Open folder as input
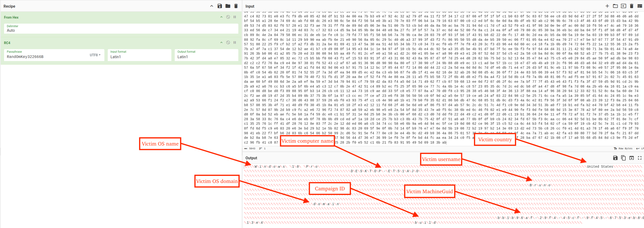Viewport: 644px width, 228px height. [x=615, y=6]
